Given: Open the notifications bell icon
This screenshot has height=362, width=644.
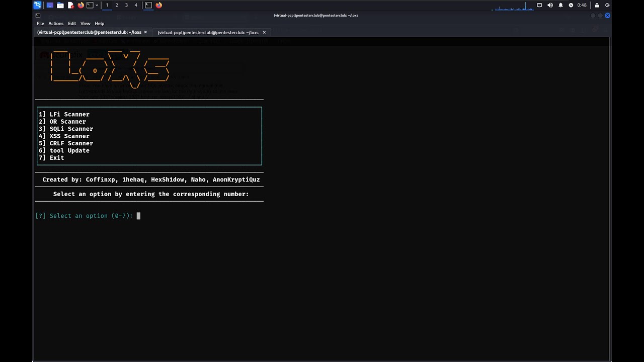Looking at the screenshot, I should click(x=560, y=5).
